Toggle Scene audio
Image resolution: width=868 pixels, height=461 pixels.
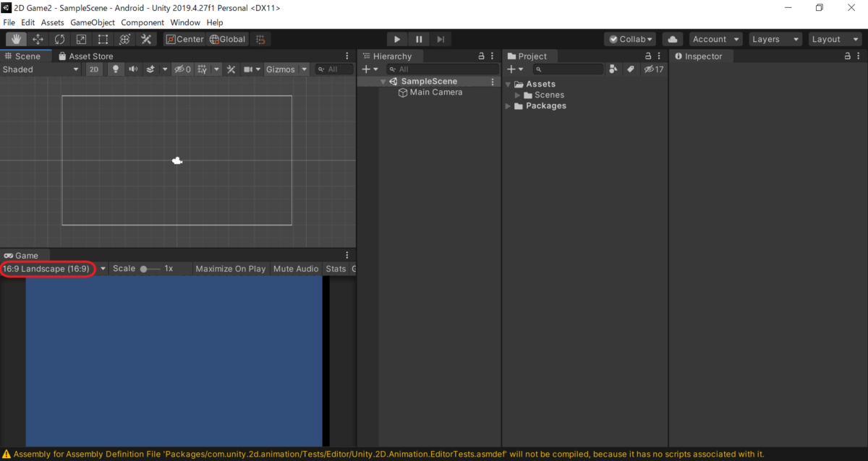tap(133, 69)
